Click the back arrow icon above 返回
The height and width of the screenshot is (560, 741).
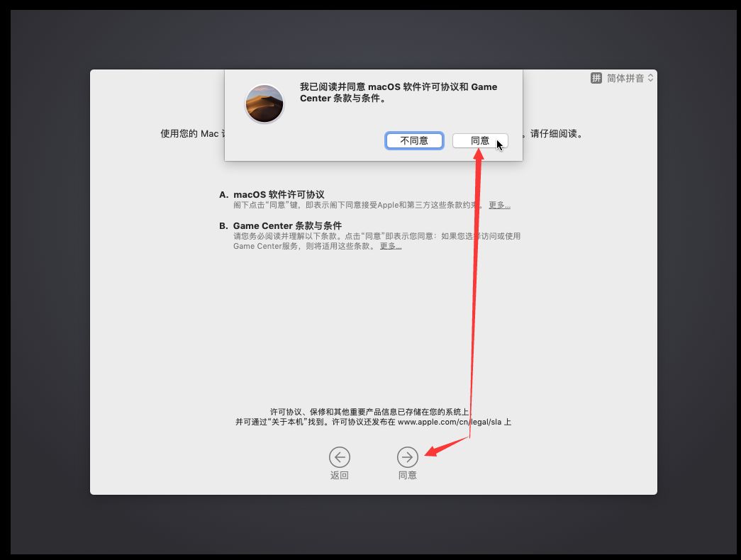click(340, 457)
